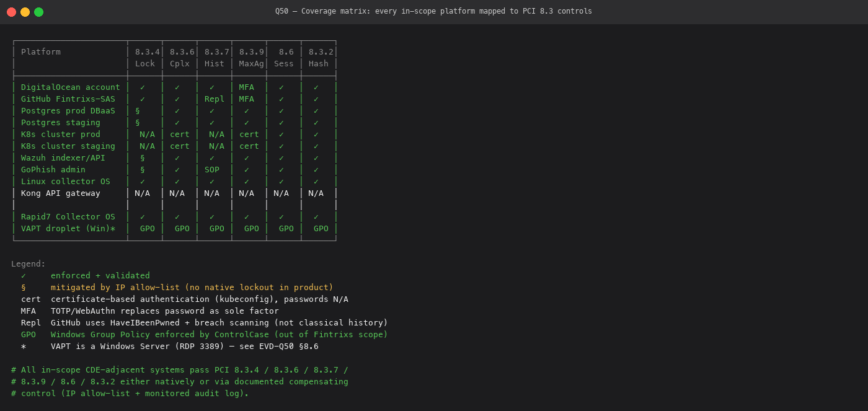The width and height of the screenshot is (868, 411).
Task: Click the 'Legend:' heading
Action: point(29,264)
